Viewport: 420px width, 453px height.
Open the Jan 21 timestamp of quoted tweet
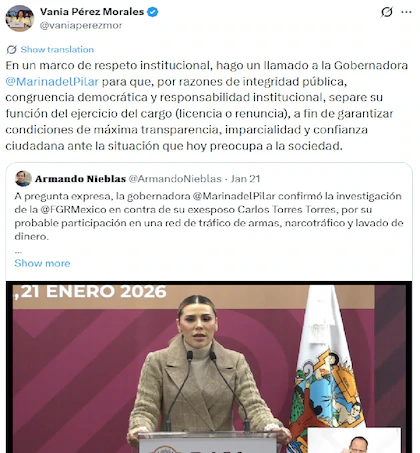click(245, 179)
